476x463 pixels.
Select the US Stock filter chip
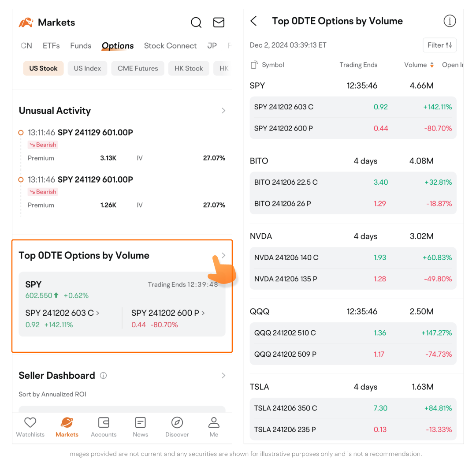pyautogui.click(x=43, y=68)
